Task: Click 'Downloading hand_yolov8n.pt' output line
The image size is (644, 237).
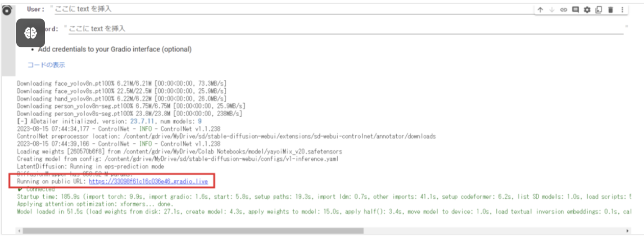Action: (x=122, y=99)
